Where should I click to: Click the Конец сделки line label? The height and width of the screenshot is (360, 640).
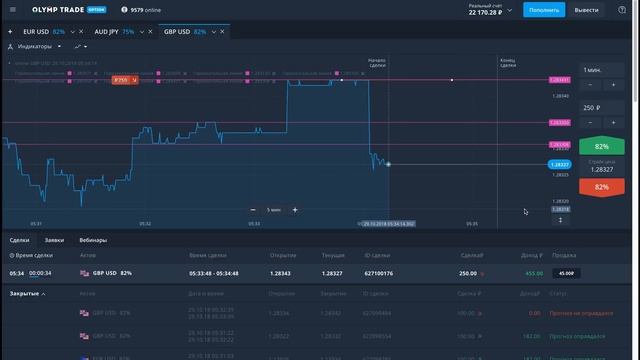point(508,62)
